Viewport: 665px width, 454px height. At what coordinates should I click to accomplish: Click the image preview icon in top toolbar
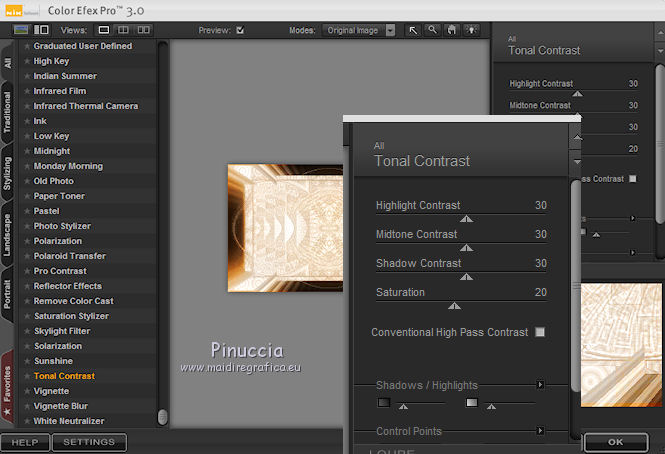(x=21, y=30)
